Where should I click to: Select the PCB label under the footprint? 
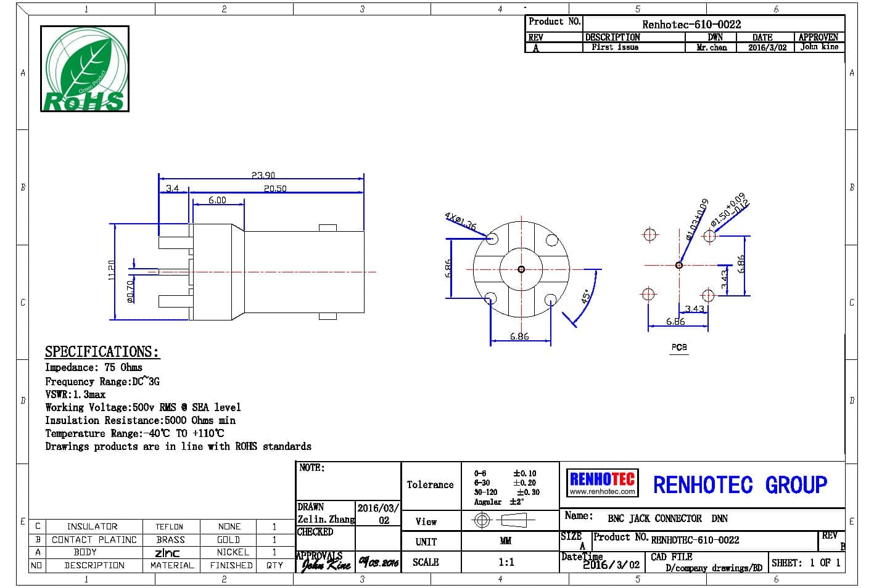679,348
